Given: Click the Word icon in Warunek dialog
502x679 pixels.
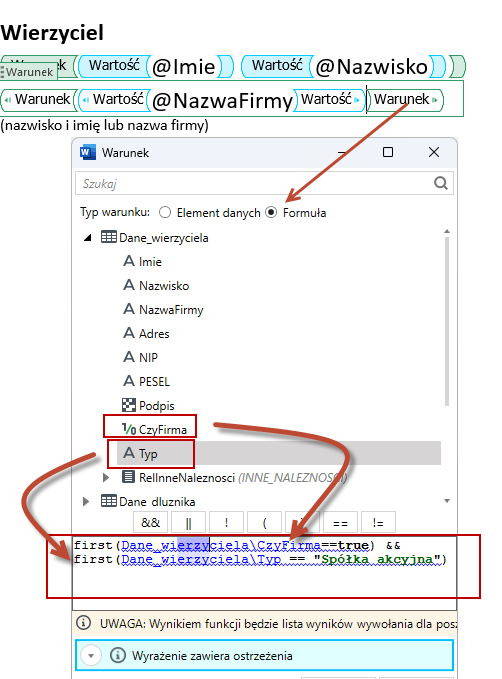Looking at the screenshot, I should tap(88, 152).
